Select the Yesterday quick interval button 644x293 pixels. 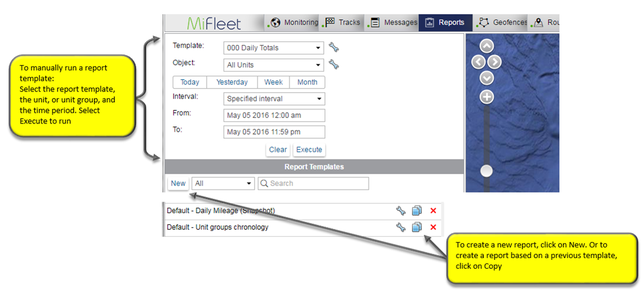point(232,82)
